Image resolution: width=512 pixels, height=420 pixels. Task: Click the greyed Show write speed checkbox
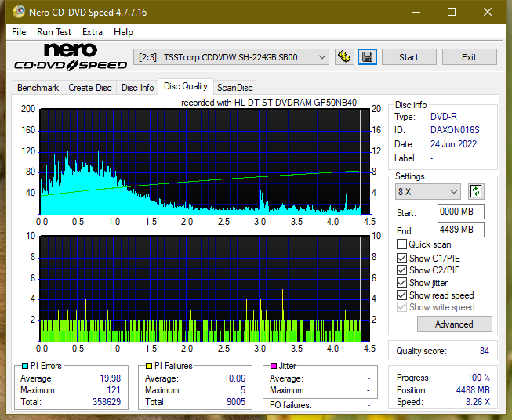tap(401, 307)
